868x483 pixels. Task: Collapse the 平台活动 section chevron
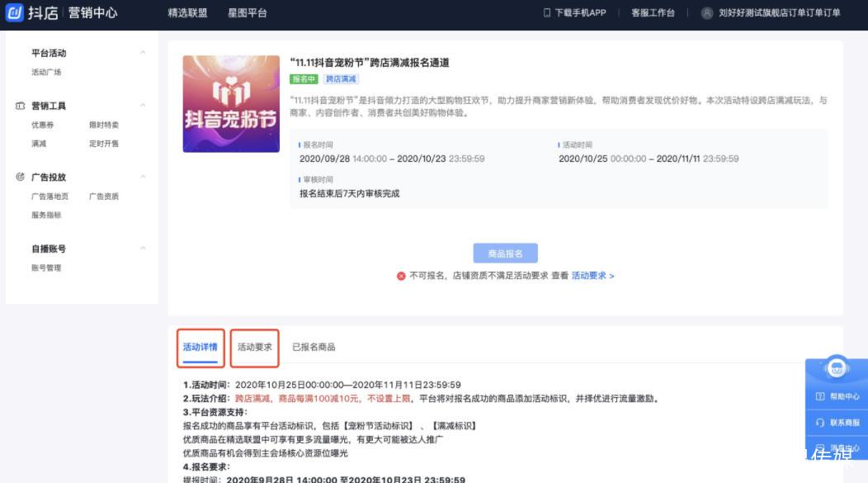143,53
